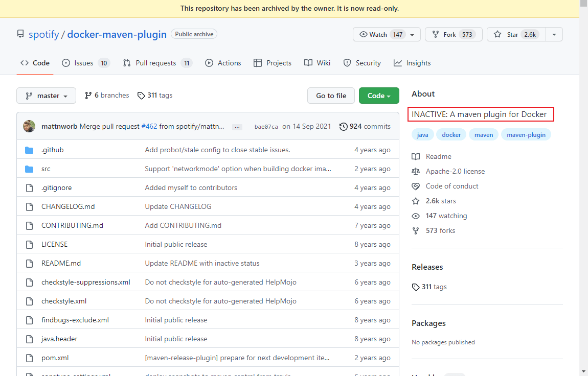Click the file icon next to README.md
Image resolution: width=588 pixels, height=376 pixels.
point(29,263)
